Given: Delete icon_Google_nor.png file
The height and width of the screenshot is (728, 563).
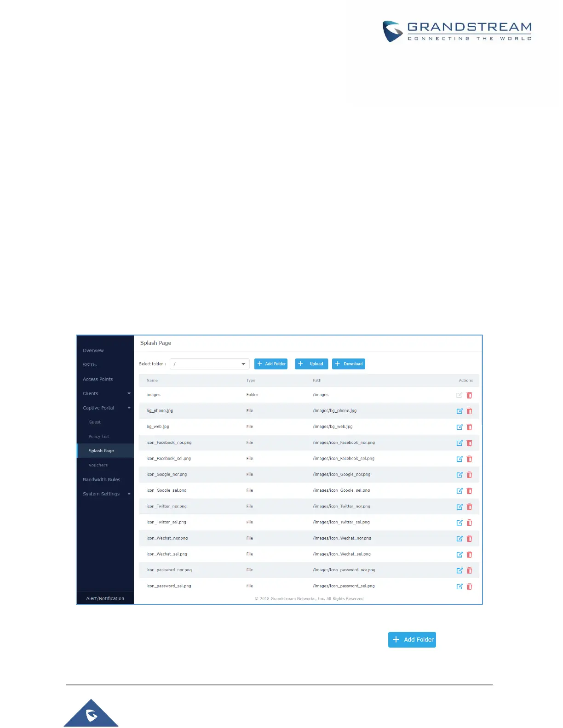Looking at the screenshot, I should (x=469, y=475).
